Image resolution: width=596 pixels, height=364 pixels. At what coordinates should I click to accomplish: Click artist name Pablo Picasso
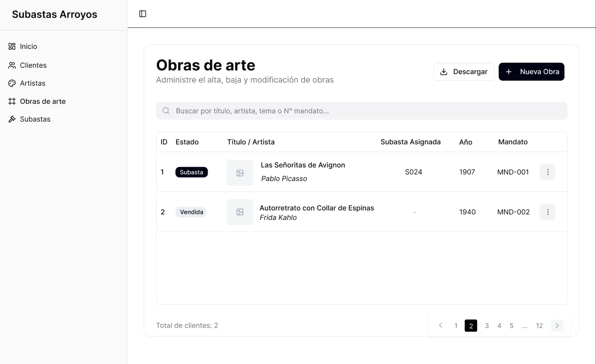(x=284, y=179)
